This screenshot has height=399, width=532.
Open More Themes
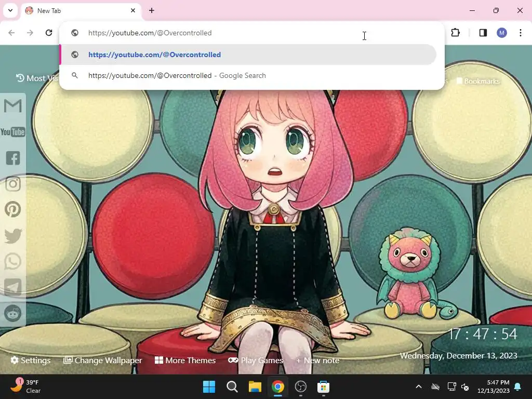tap(185, 360)
